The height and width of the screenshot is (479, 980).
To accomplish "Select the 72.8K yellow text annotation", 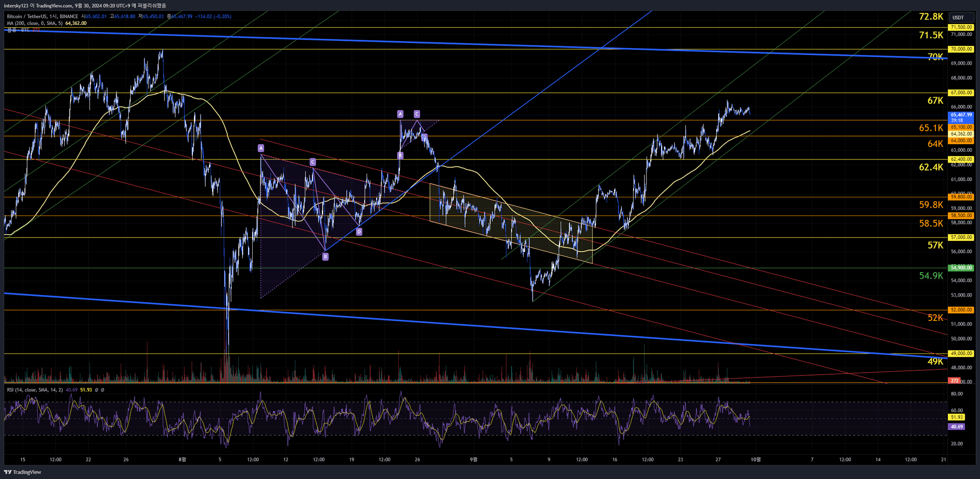I will (931, 17).
